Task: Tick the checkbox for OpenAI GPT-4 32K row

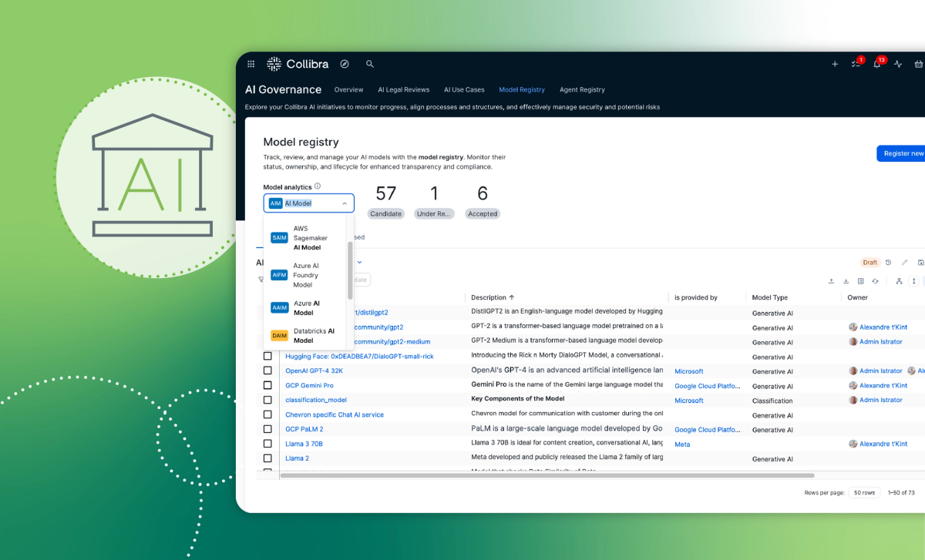Action: 267,371
